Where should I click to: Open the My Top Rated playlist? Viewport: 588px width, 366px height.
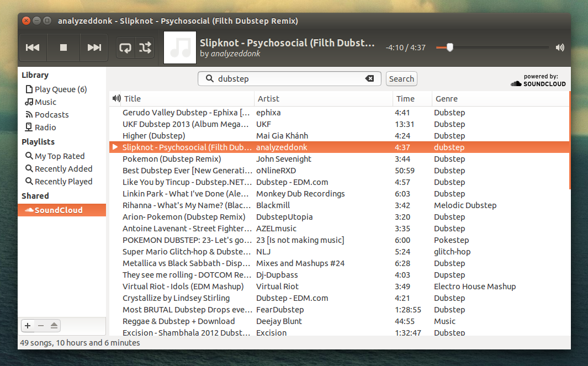pyautogui.click(x=55, y=156)
